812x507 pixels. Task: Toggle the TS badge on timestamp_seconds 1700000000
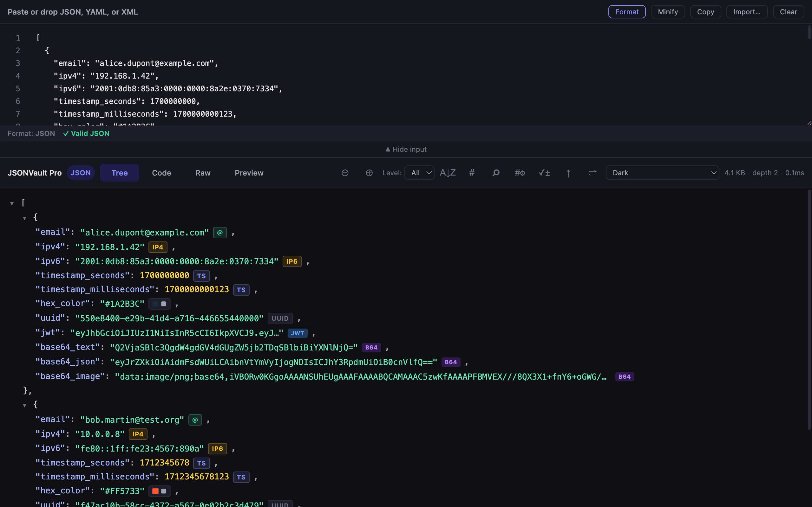click(201, 276)
